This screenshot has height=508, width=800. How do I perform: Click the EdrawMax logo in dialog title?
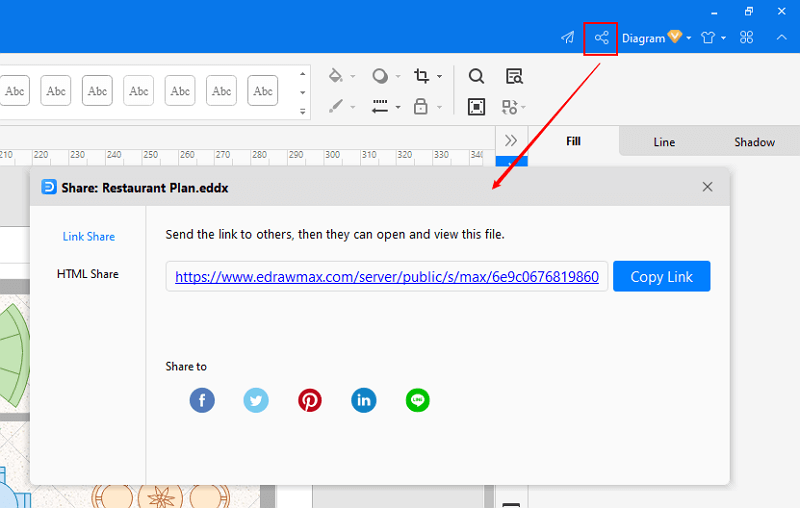pos(48,187)
